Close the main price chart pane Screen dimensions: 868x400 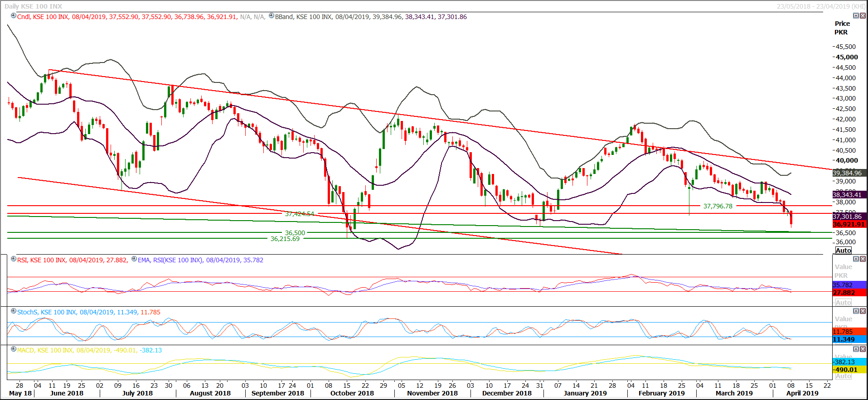pyautogui.click(x=863, y=15)
